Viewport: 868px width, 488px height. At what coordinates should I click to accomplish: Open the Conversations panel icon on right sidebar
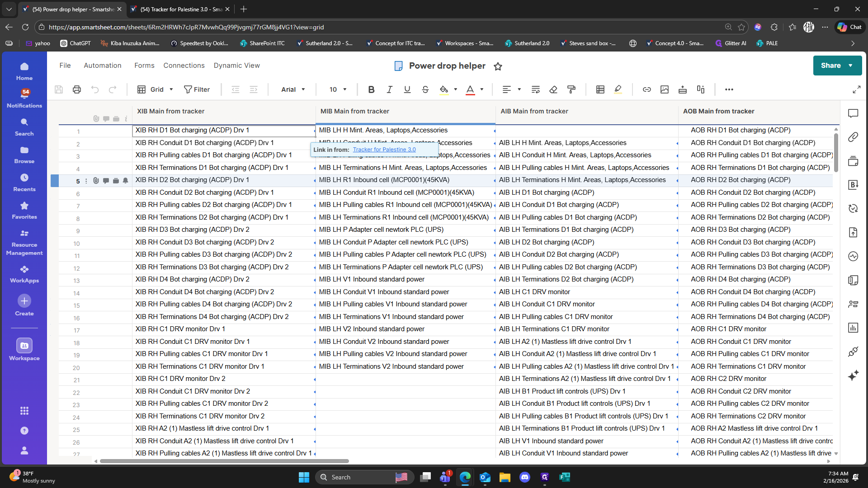853,113
